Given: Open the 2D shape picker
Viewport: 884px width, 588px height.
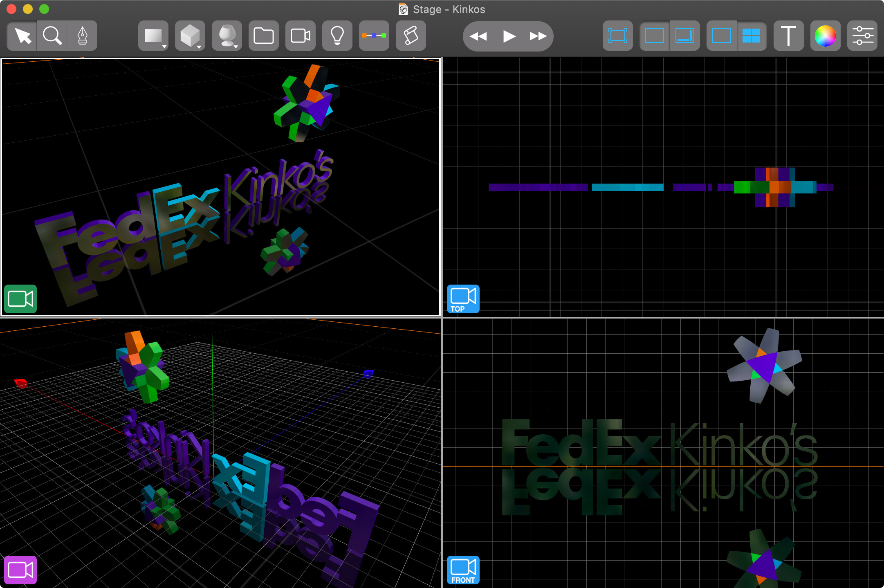Looking at the screenshot, I should click(153, 36).
